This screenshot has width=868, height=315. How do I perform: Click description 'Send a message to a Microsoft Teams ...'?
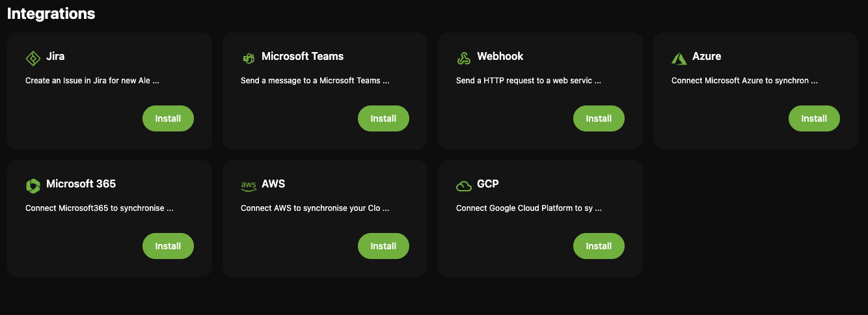click(315, 81)
